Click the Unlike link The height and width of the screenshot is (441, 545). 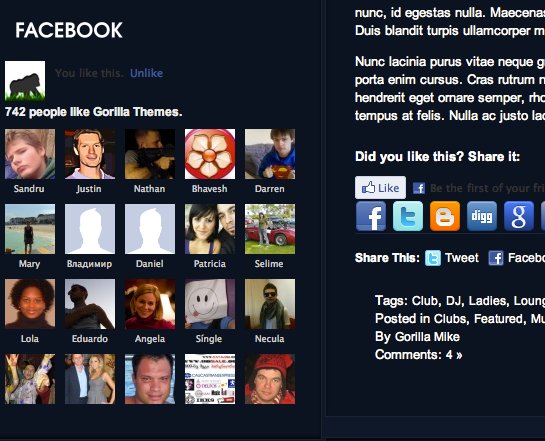pyautogui.click(x=146, y=73)
